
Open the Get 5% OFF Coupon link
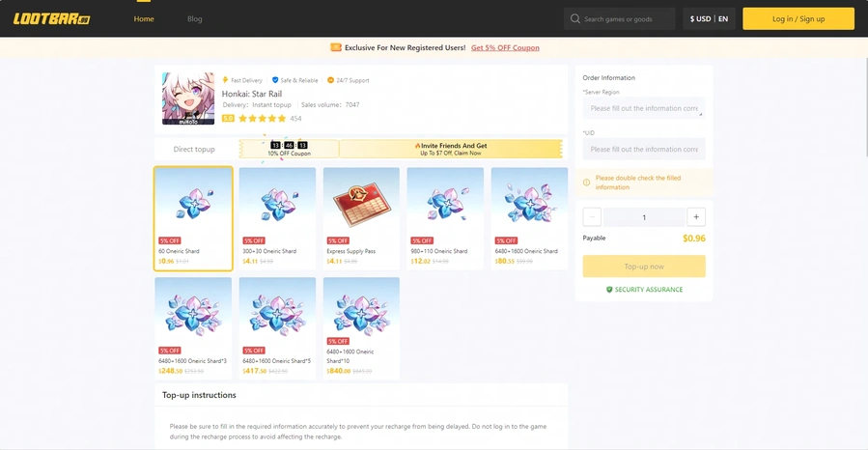pos(505,47)
